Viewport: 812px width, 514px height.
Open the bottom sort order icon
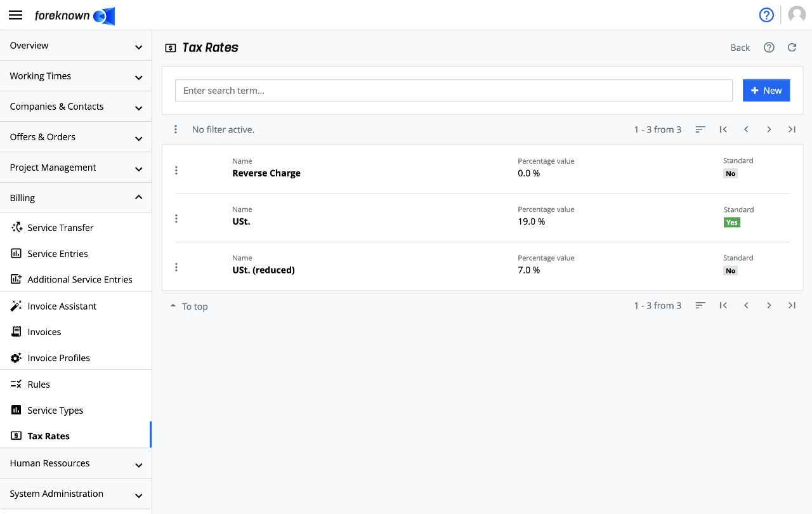pyautogui.click(x=700, y=305)
